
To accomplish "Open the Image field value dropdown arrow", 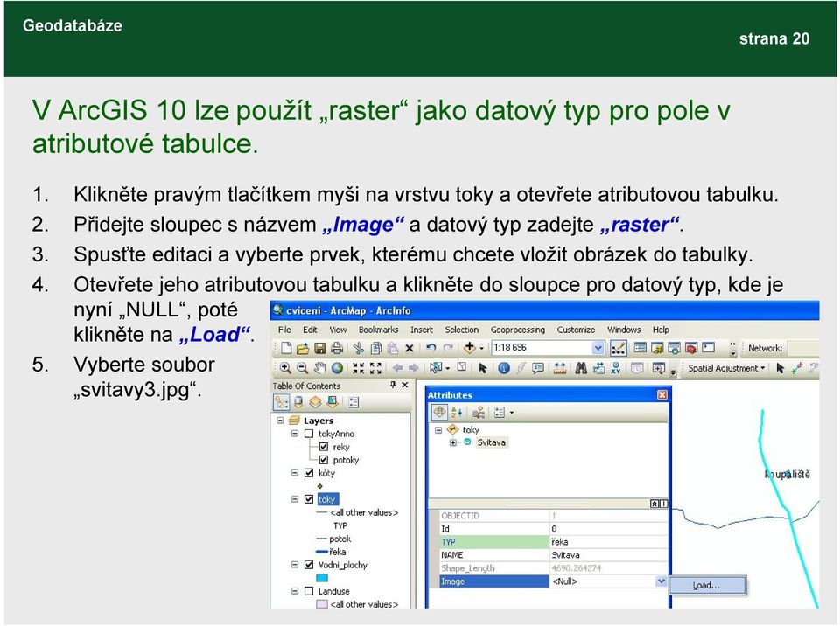I will click(661, 581).
